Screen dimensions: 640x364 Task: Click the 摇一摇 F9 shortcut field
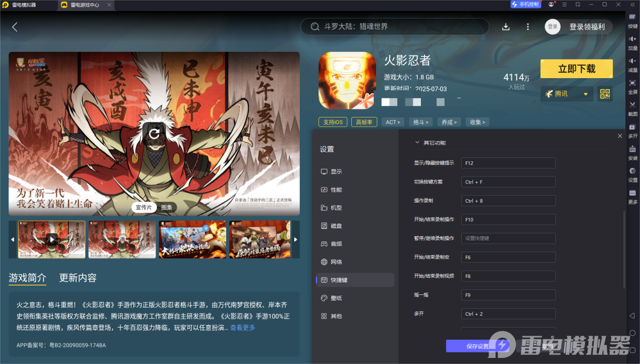tap(508, 295)
